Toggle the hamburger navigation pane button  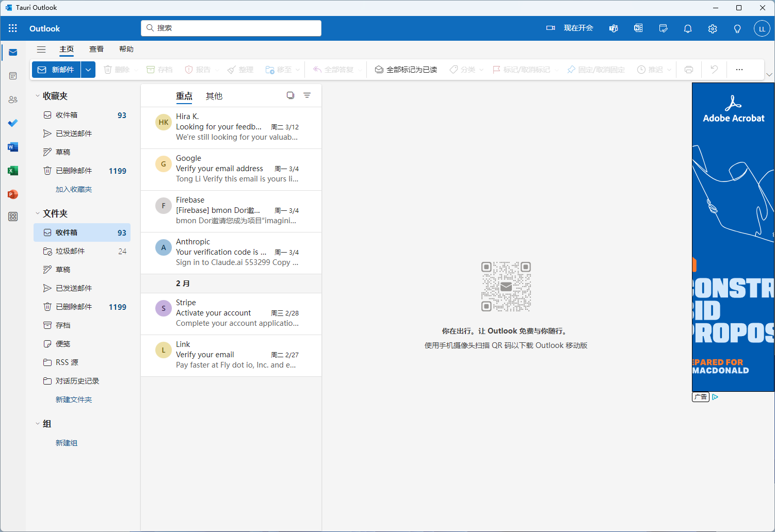(41, 49)
